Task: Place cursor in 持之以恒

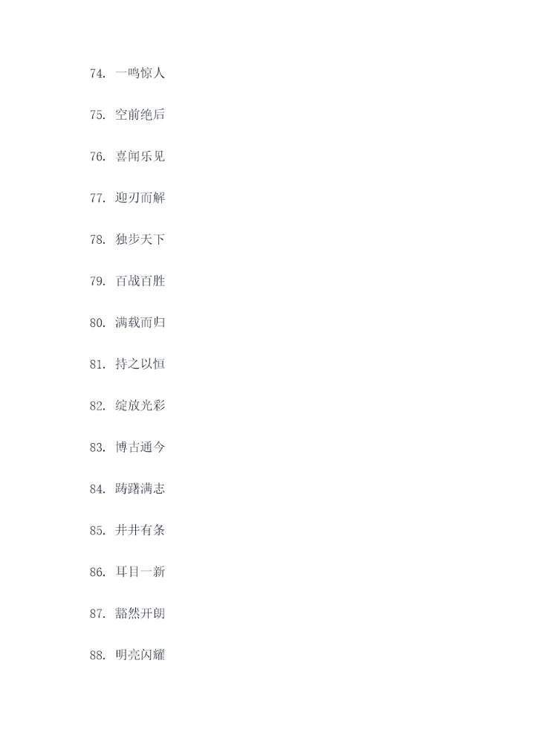Action: pos(140,365)
